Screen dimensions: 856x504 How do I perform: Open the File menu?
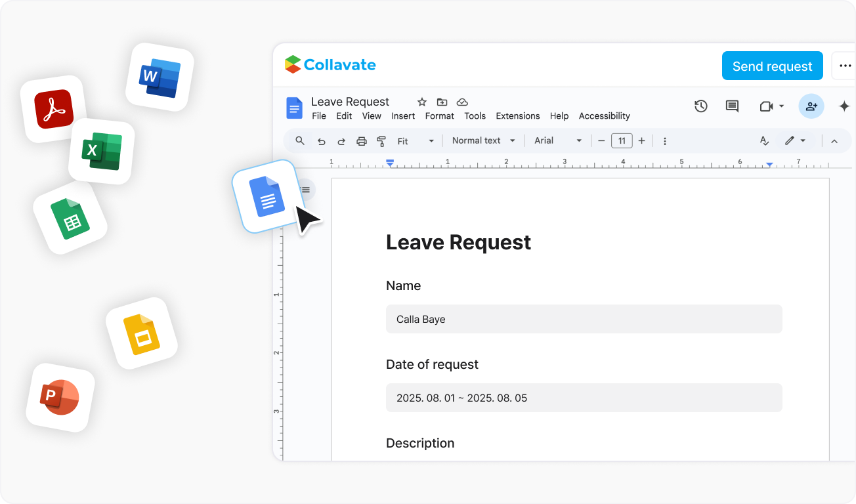pyautogui.click(x=319, y=116)
